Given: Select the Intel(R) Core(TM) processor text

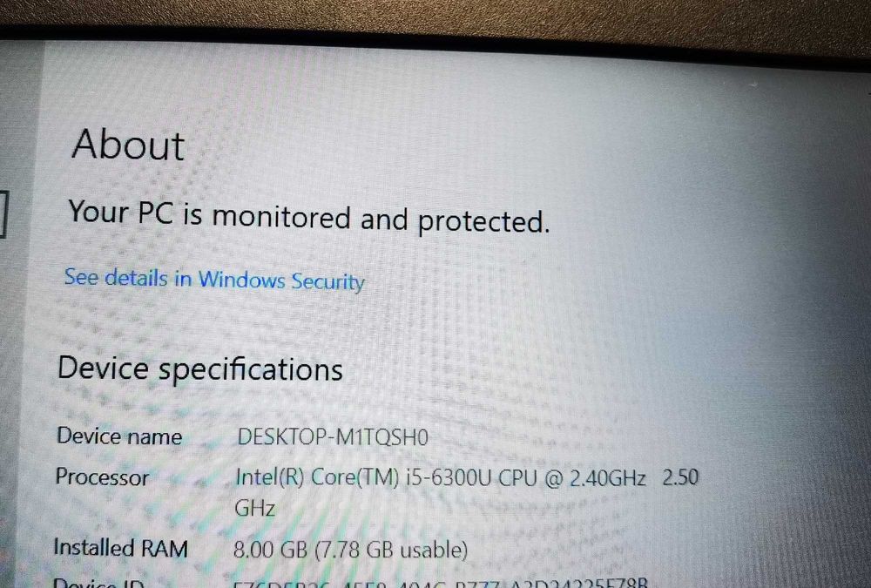Looking at the screenshot, I should pyautogui.click(x=317, y=476).
